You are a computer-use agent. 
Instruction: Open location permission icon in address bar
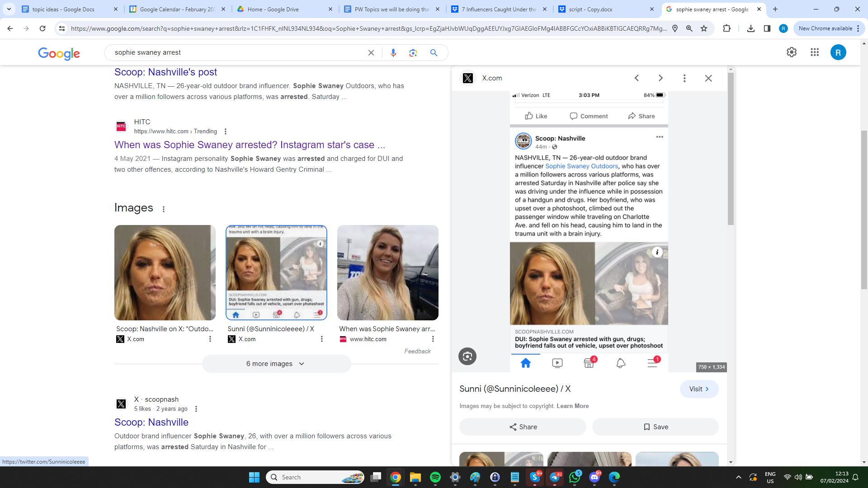tap(675, 28)
